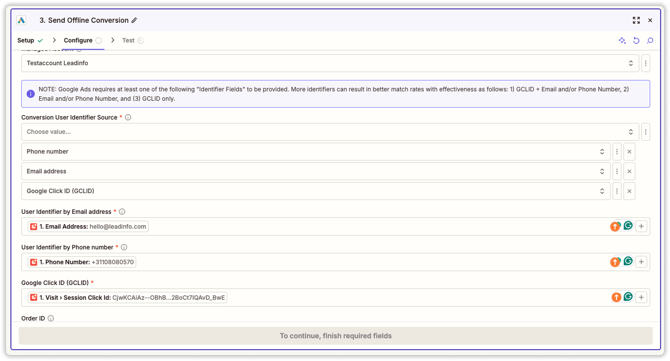The width and height of the screenshot is (670, 361).
Task: Add data with plus in Email field
Action: [641, 226]
